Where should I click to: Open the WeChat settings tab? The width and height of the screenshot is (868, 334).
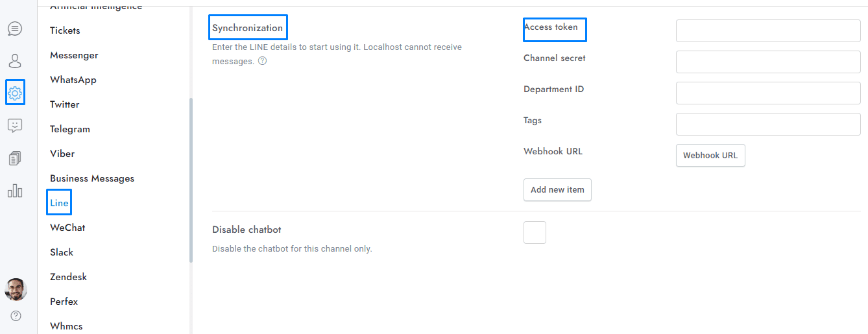tap(67, 228)
